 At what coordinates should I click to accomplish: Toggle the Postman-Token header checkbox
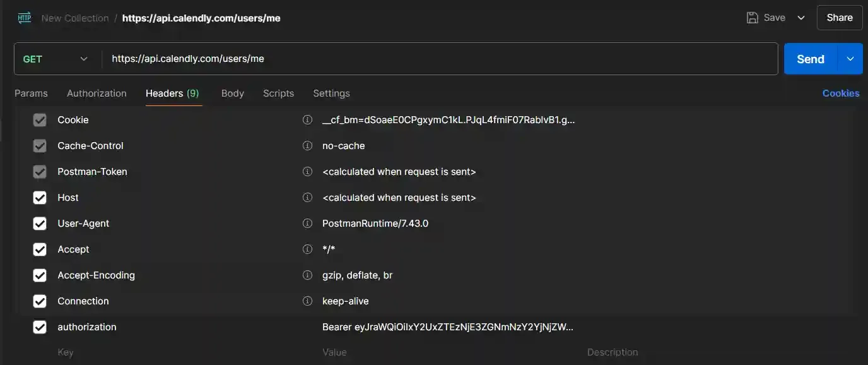click(40, 172)
